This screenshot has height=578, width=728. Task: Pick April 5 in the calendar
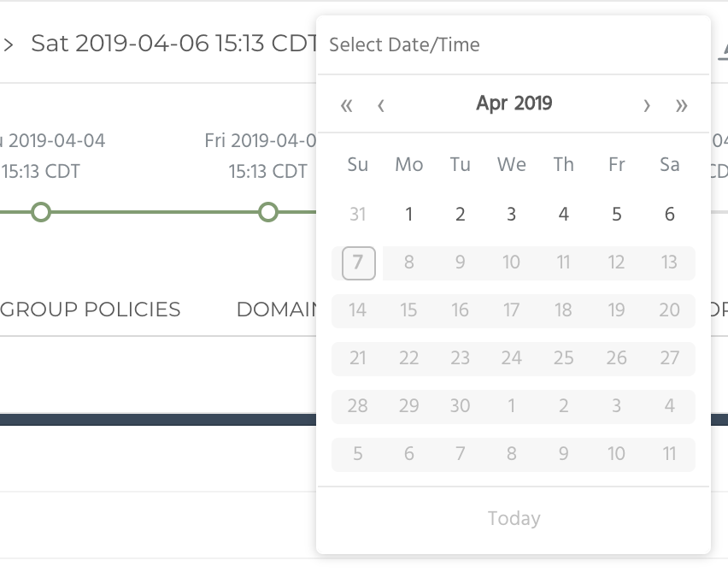click(616, 215)
